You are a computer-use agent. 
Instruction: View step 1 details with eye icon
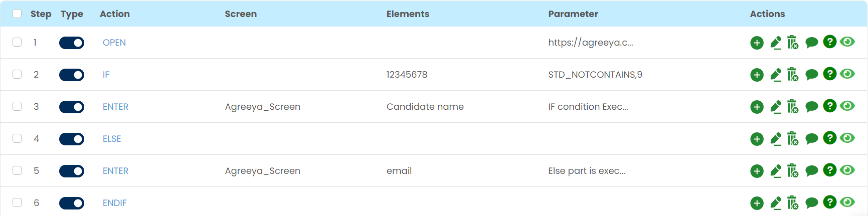847,42
